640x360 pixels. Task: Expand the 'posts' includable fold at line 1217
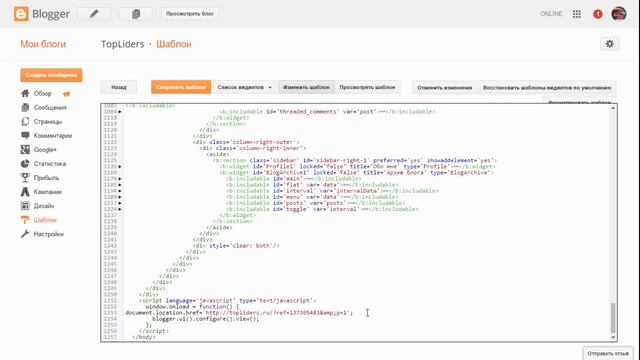click(120, 203)
